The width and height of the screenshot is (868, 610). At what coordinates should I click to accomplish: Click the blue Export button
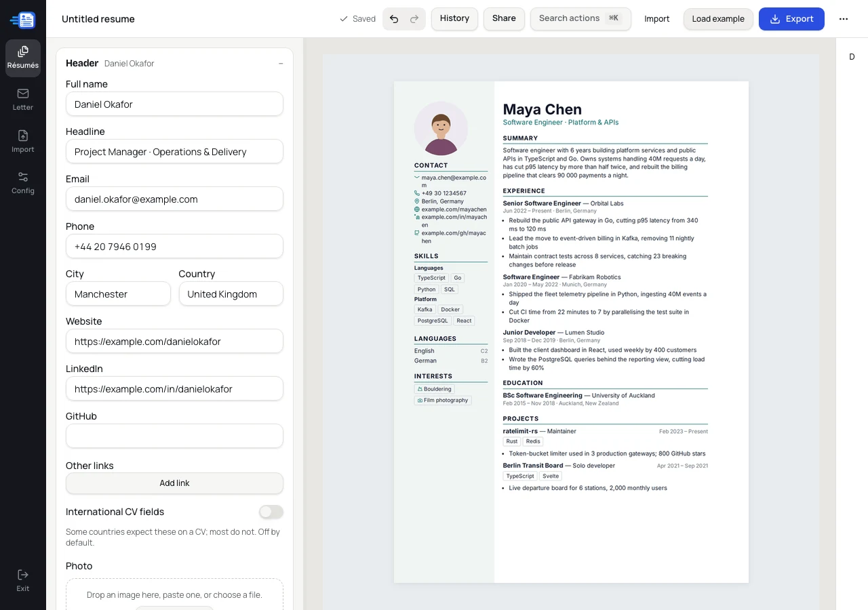pyautogui.click(x=791, y=19)
